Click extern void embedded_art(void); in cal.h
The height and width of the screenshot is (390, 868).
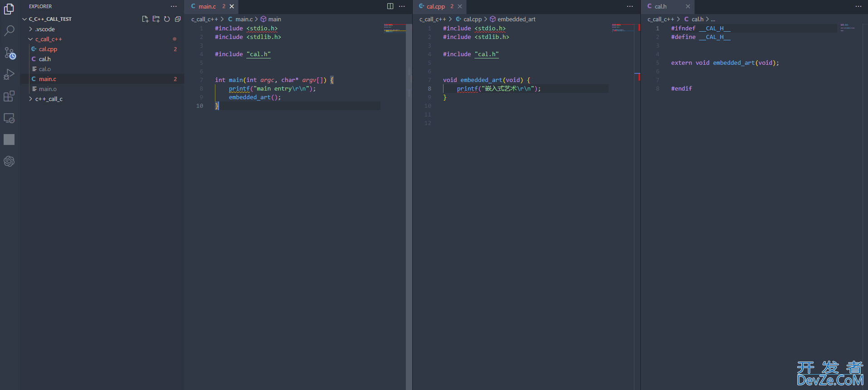point(725,63)
